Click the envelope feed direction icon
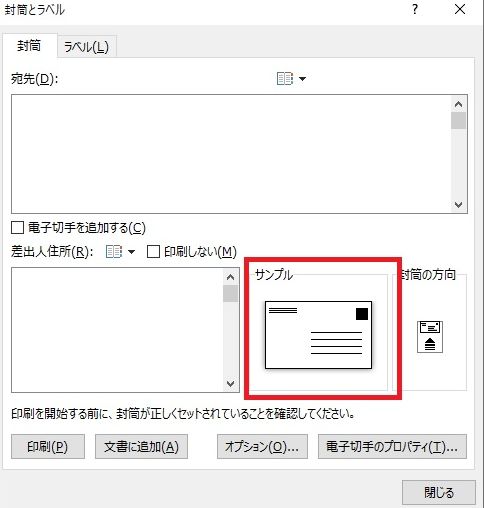The height and width of the screenshot is (508, 484). pos(430,337)
